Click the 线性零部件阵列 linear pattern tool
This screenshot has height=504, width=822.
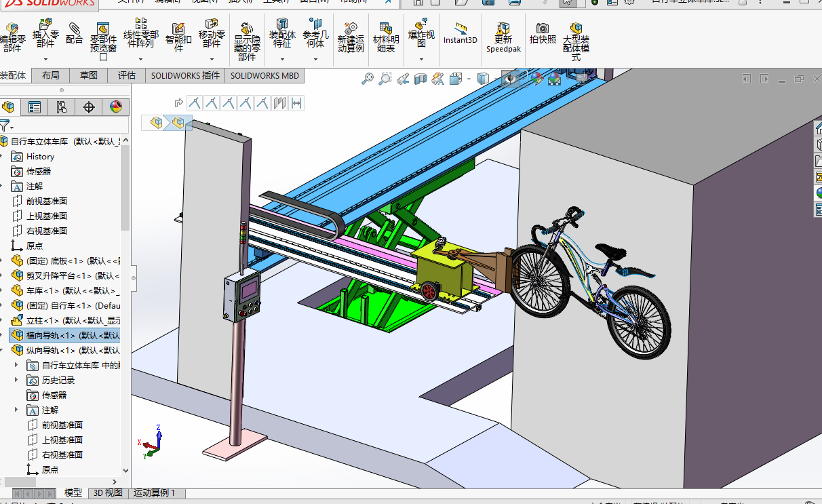click(x=140, y=34)
